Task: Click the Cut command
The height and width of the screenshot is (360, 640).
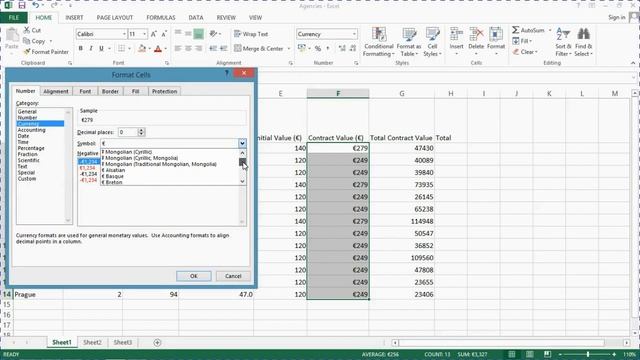Action: pyautogui.click(x=32, y=30)
